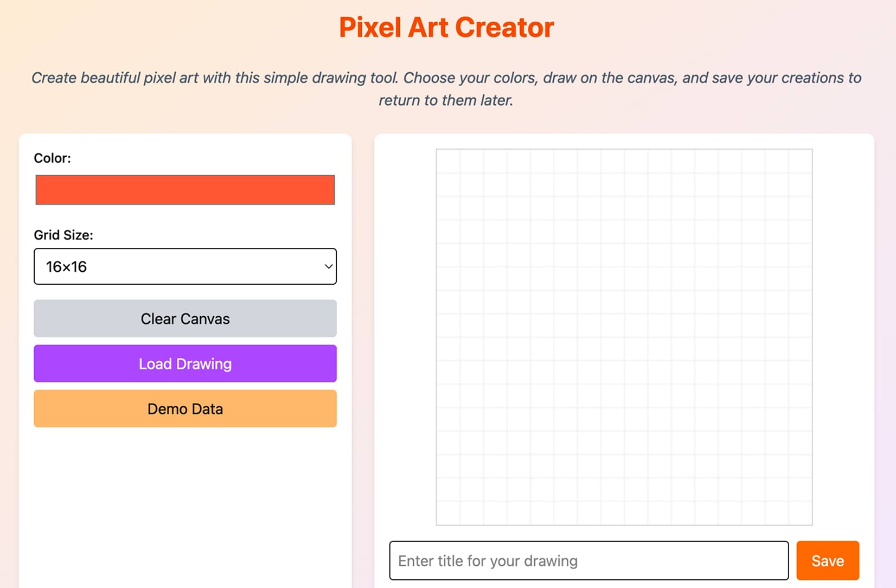Paint the bottom-right corner pixel of the canvas
This screenshot has width=896, height=588.
pyautogui.click(x=801, y=513)
